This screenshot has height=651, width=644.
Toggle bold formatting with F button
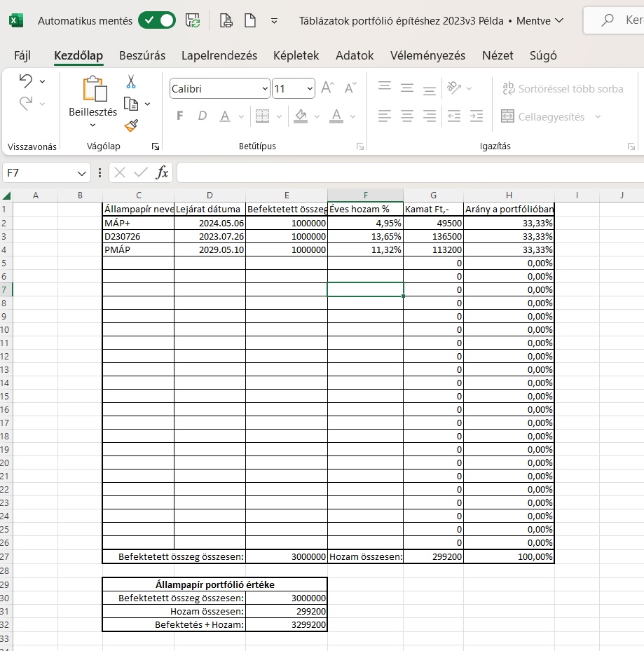(180, 116)
